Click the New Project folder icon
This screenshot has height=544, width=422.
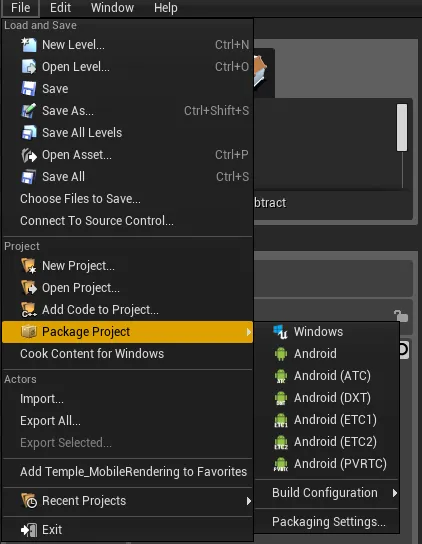point(28,266)
